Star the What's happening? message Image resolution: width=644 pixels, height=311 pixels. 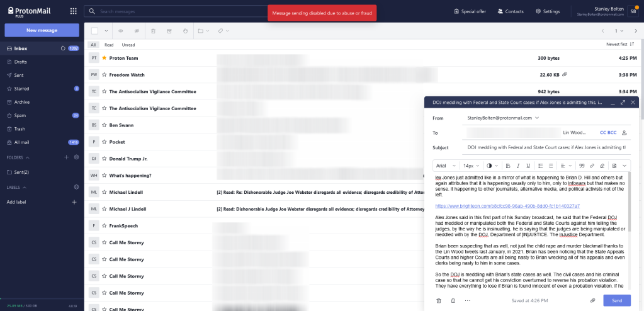point(105,176)
